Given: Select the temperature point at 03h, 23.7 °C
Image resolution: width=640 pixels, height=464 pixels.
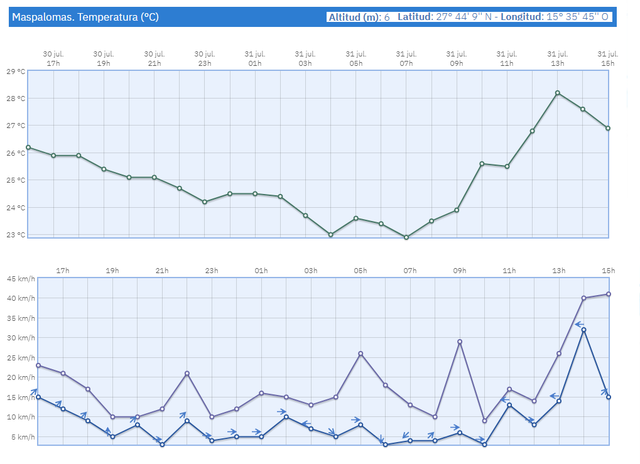Looking at the screenshot, I should pyautogui.click(x=305, y=215).
